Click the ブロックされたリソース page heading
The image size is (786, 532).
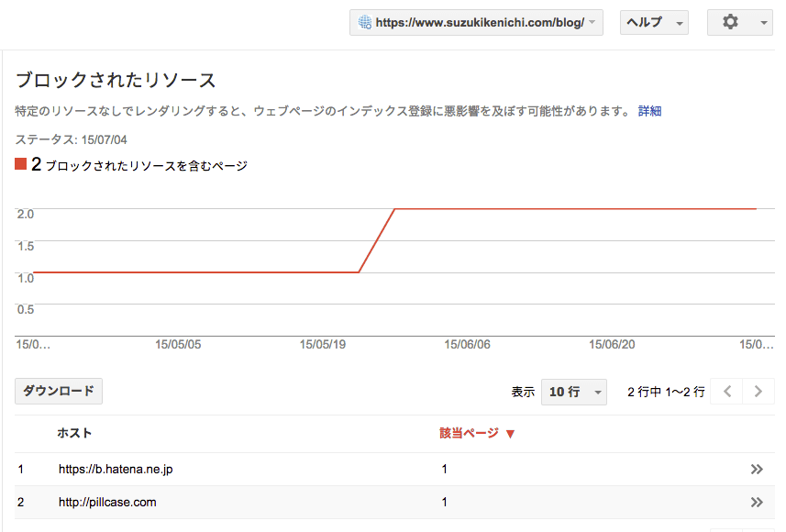(116, 80)
